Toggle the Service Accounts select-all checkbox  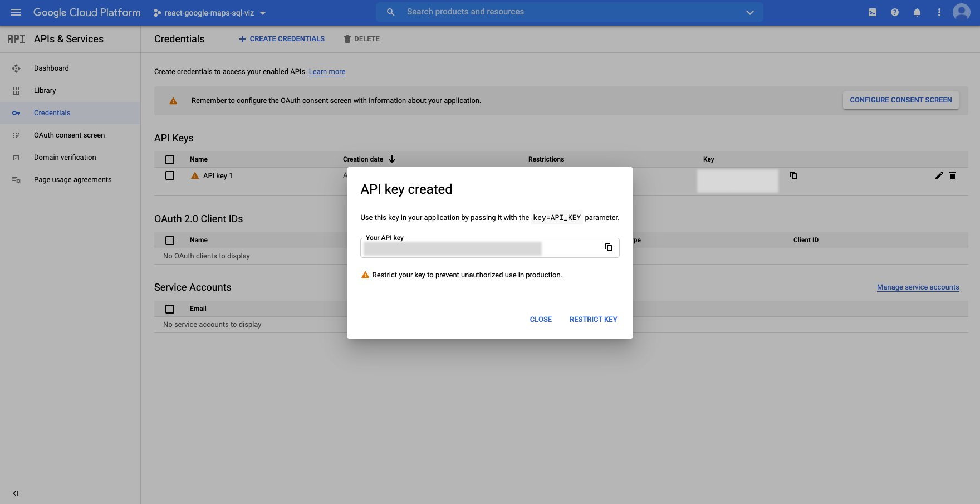pos(170,309)
